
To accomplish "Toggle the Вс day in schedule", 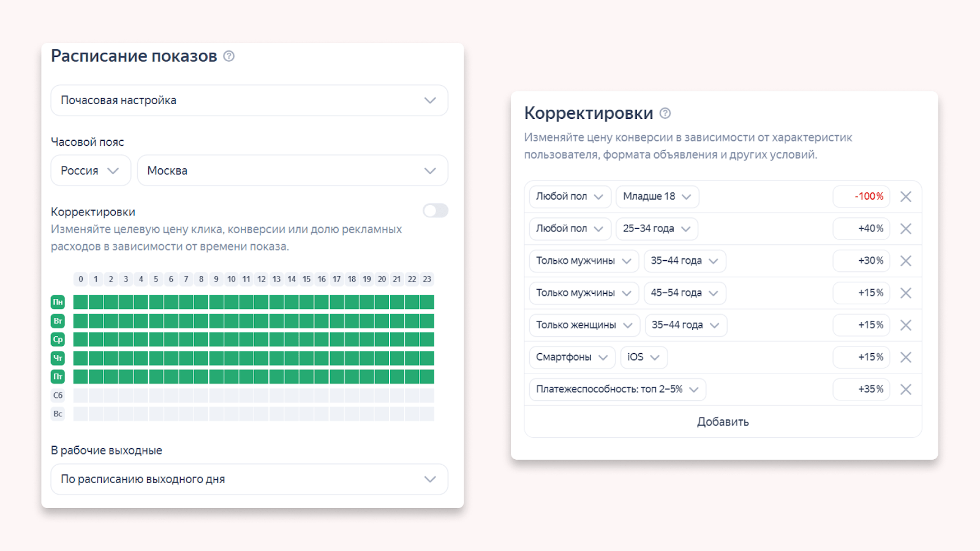I will click(x=58, y=414).
